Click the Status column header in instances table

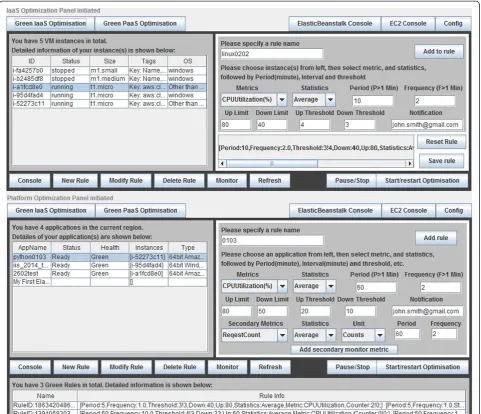click(71, 61)
